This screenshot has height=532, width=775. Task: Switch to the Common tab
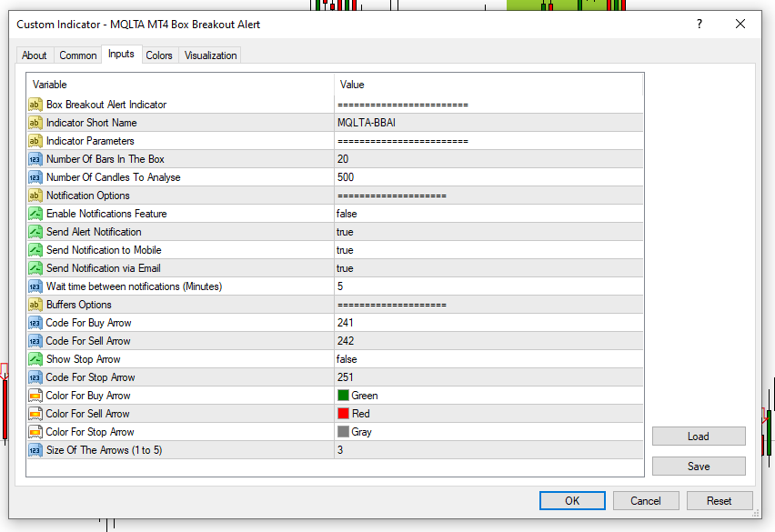click(78, 55)
